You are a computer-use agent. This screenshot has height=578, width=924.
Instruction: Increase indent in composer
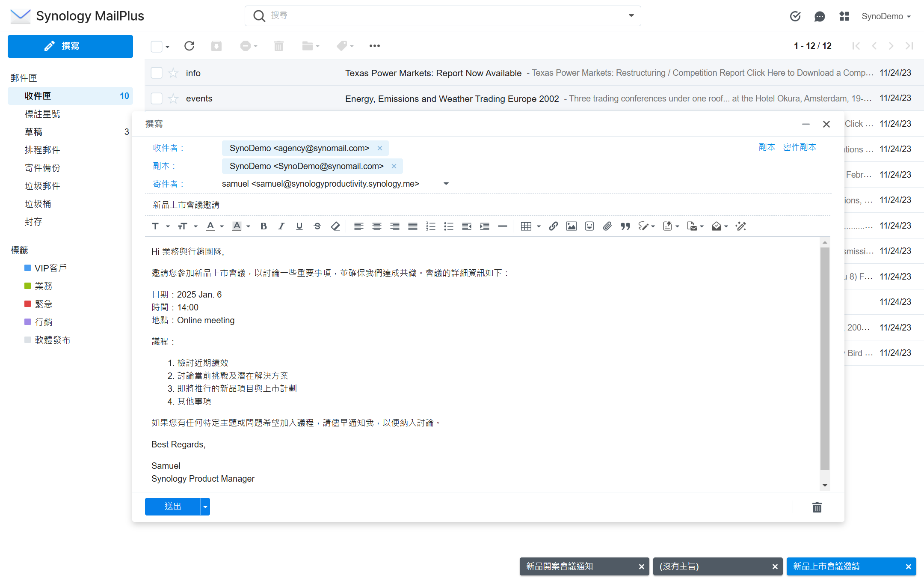coord(484,226)
